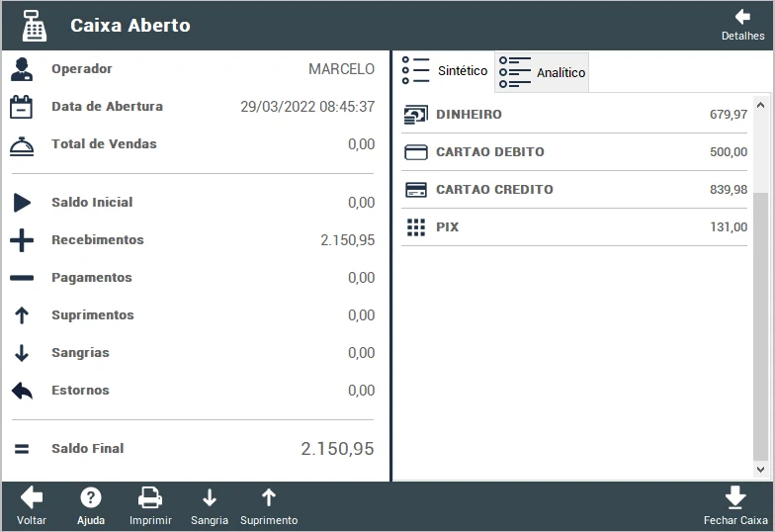Click the Suprimentos label in summary
775x532 pixels.
(x=93, y=314)
